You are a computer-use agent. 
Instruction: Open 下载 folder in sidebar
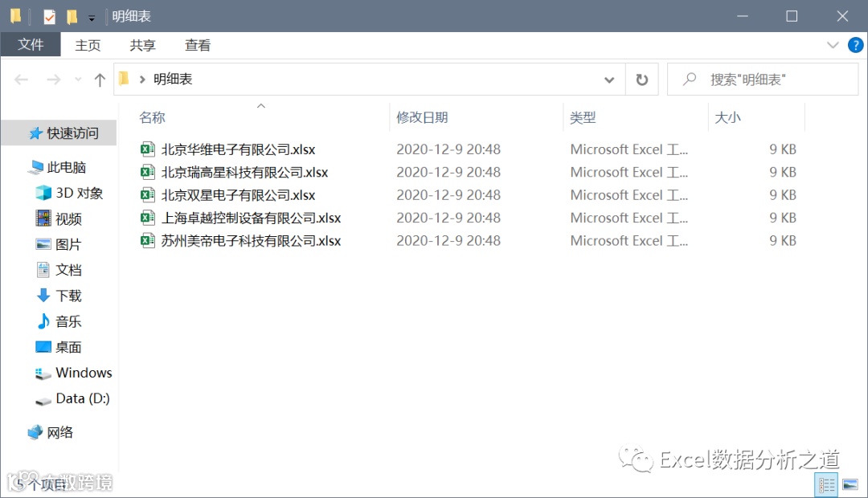click(x=68, y=296)
